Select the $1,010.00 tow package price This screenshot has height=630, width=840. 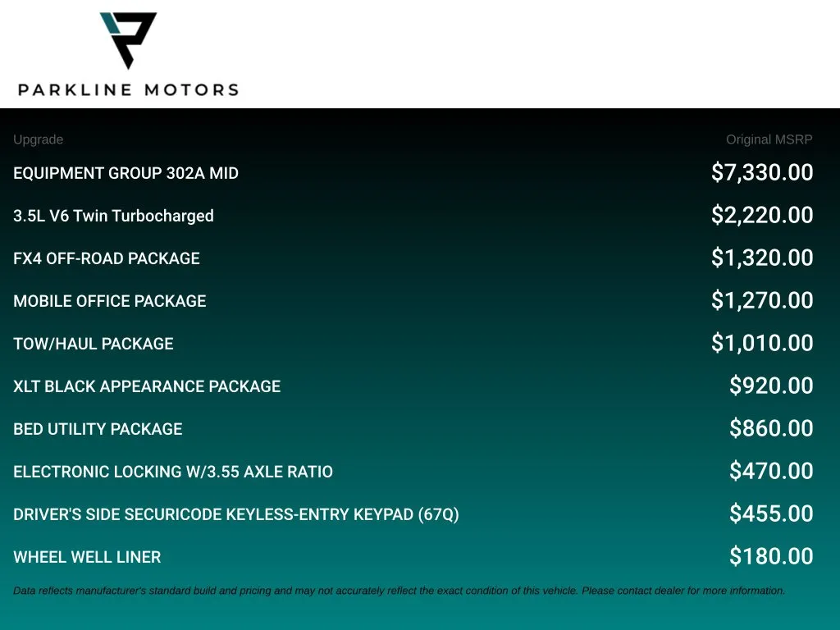coord(762,343)
